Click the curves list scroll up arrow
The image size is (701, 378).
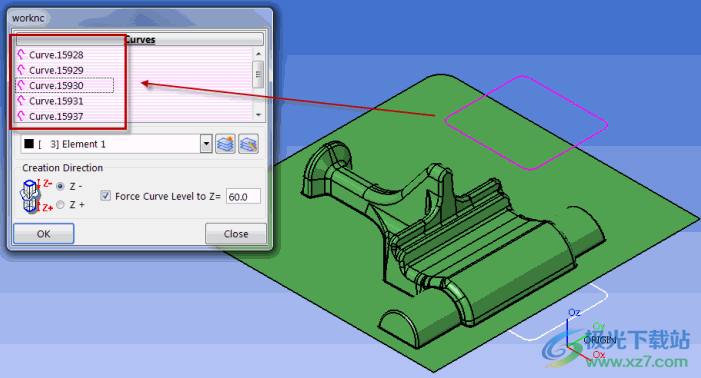click(258, 54)
